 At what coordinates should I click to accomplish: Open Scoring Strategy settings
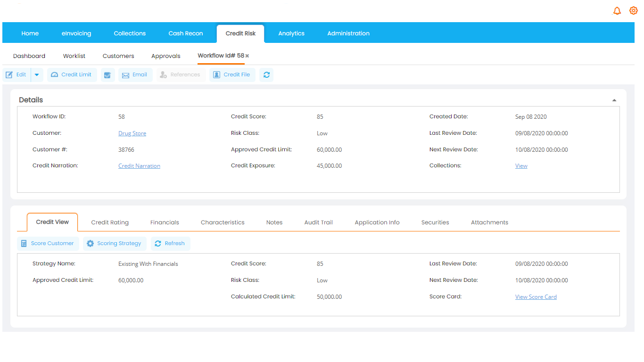pyautogui.click(x=115, y=244)
